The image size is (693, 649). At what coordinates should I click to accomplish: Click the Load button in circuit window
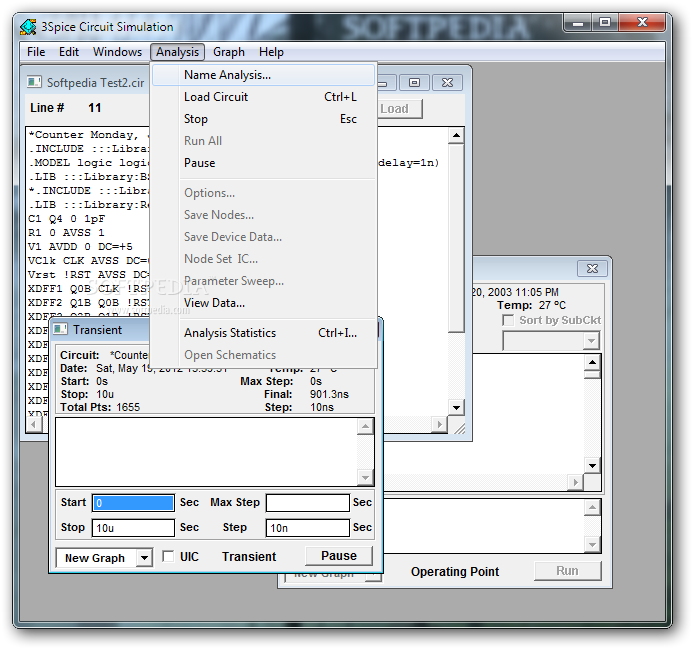(x=400, y=109)
